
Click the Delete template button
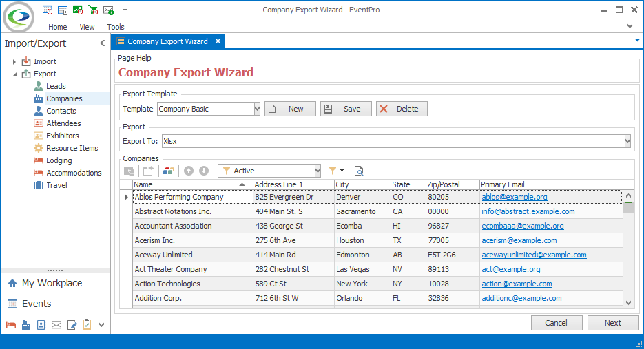[402, 109]
